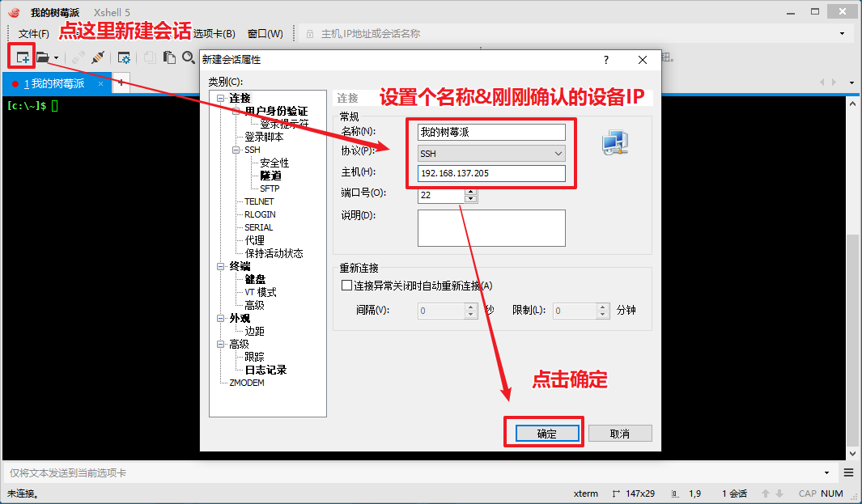This screenshot has width=862, height=504.
Task: Click the host IP address field
Action: click(491, 173)
